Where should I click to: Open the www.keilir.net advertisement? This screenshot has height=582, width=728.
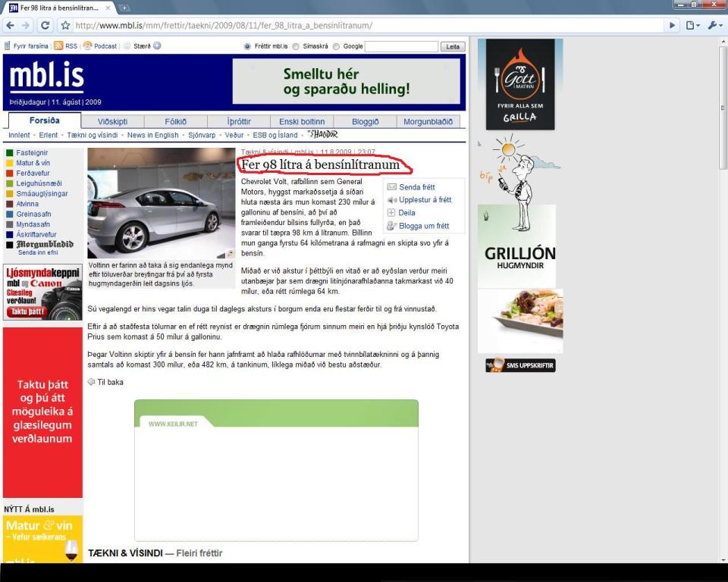point(276,470)
